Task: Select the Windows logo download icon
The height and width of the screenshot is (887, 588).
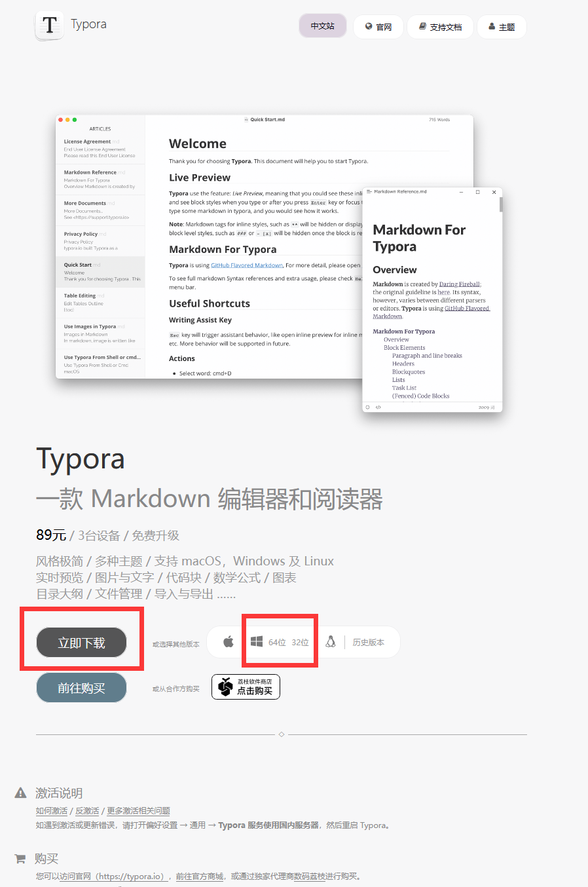Action: tap(257, 642)
